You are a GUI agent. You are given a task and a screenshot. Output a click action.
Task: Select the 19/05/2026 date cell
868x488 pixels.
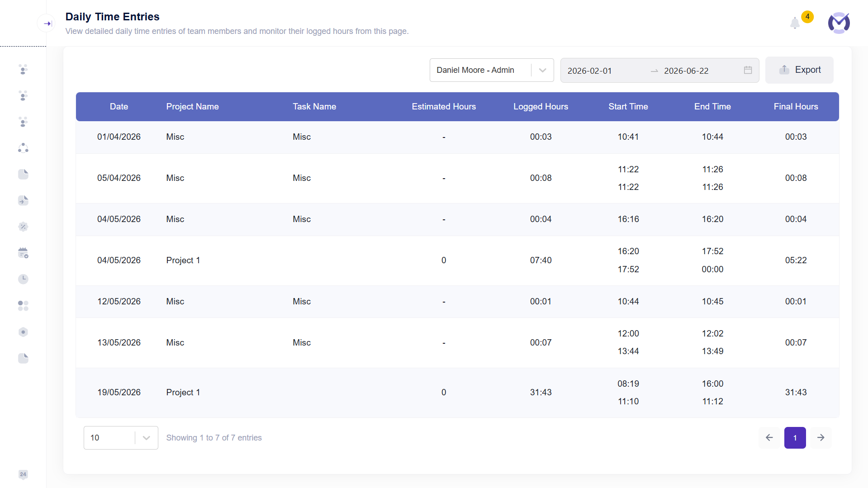click(x=119, y=393)
